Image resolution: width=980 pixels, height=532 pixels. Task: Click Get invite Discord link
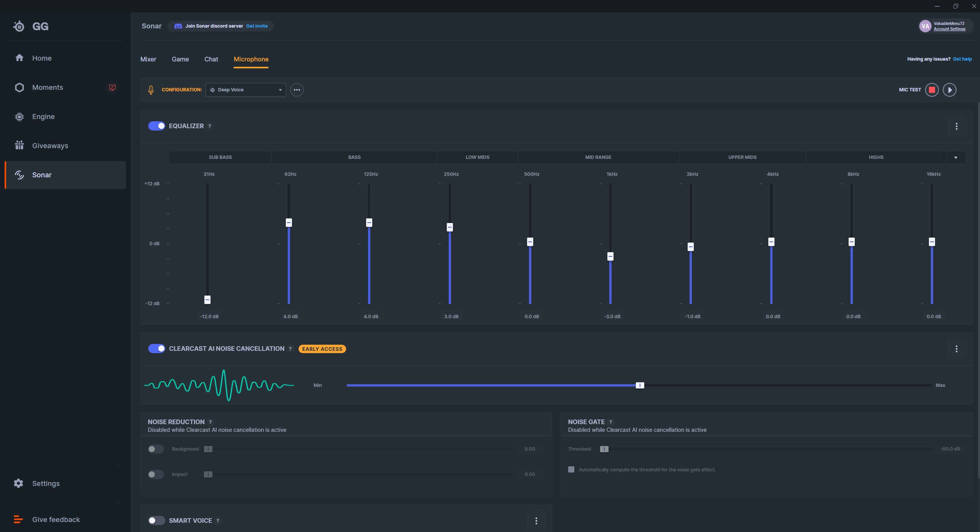pos(257,26)
